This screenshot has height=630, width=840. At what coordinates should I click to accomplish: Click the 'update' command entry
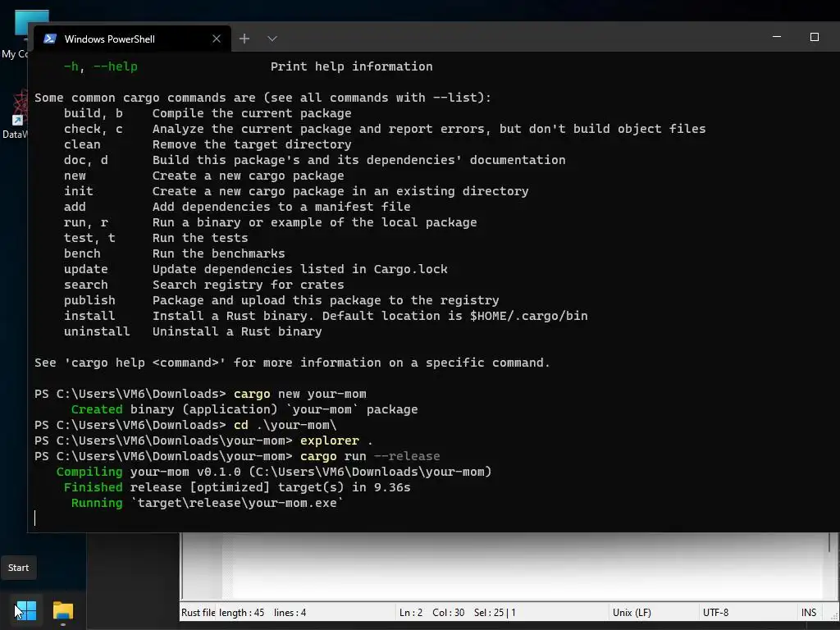tap(85, 269)
